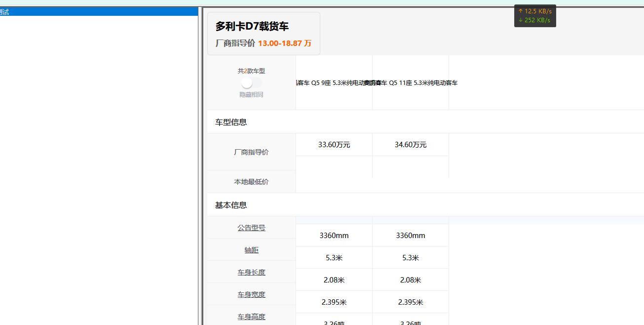Open the 车身高度 parameter link
Viewport: 644px width, 325px height.
click(x=251, y=317)
